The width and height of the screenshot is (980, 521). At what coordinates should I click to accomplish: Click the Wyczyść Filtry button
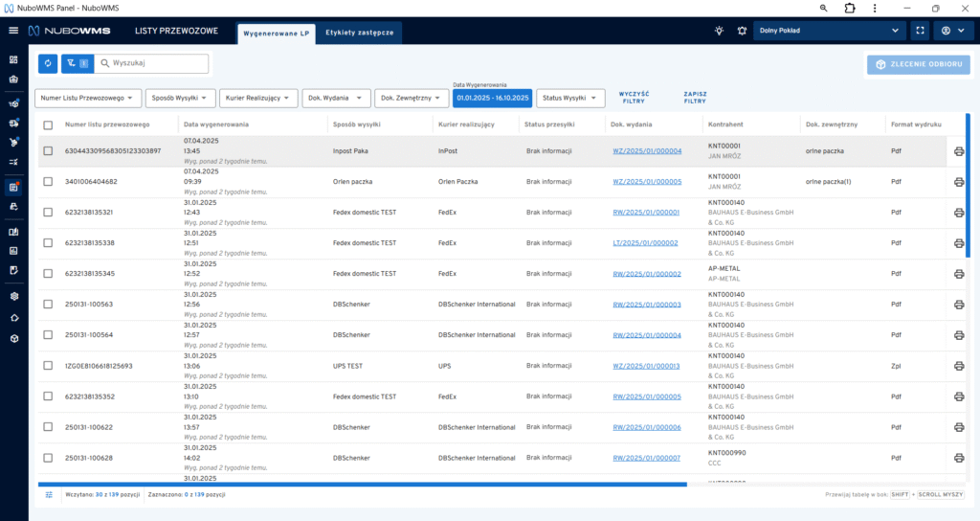634,98
